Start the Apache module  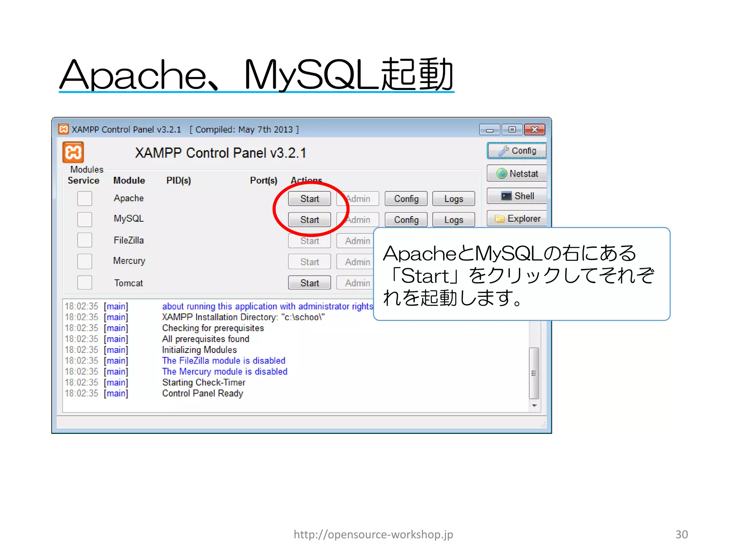[310, 199]
